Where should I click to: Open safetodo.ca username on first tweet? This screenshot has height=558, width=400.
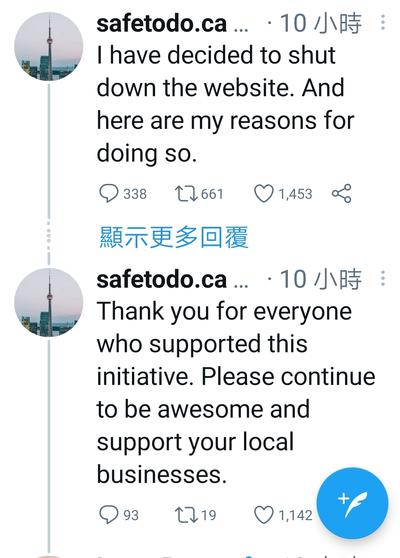[162, 23]
